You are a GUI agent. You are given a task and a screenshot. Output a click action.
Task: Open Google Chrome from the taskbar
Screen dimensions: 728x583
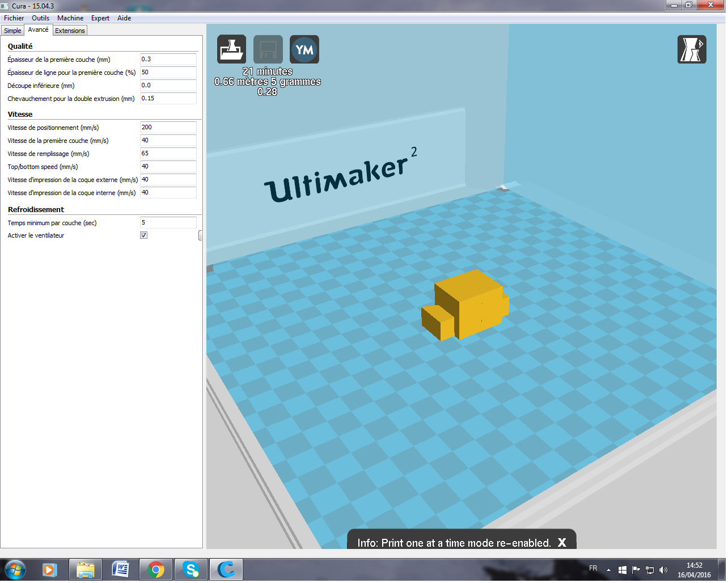pyautogui.click(x=156, y=569)
